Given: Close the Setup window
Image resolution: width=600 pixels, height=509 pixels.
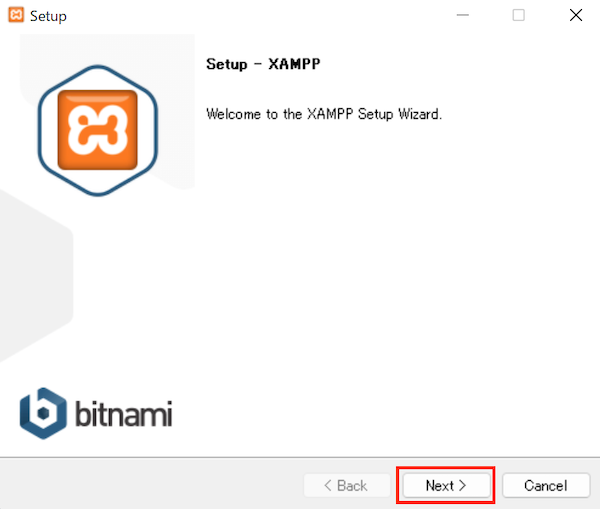Looking at the screenshot, I should (576, 15).
